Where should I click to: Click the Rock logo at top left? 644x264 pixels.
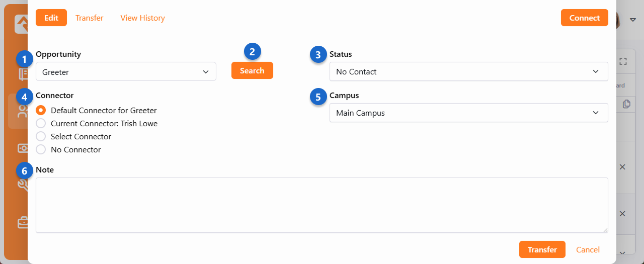point(22,24)
